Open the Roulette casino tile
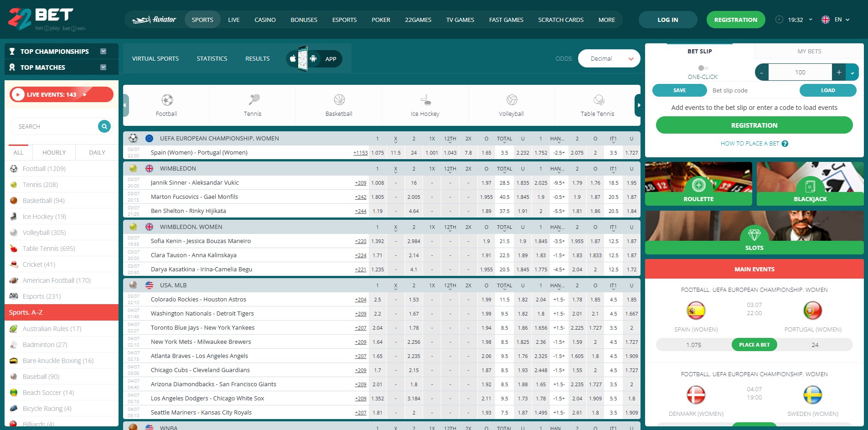This screenshot has height=430, width=868. pos(698,184)
